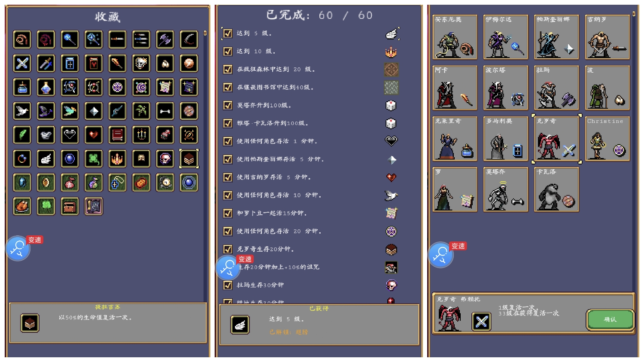
Task: Toggle checkbox for 达到 5 级 achievement
Action: 228,33
